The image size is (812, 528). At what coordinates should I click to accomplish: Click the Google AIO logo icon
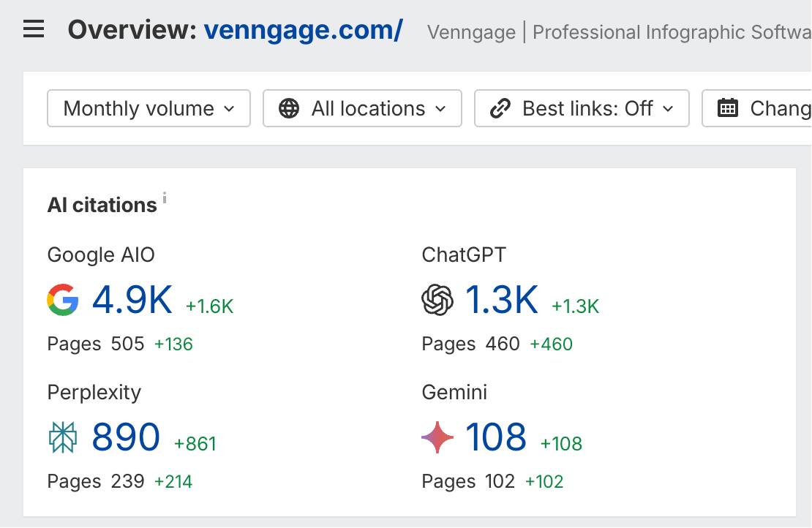[x=63, y=300]
